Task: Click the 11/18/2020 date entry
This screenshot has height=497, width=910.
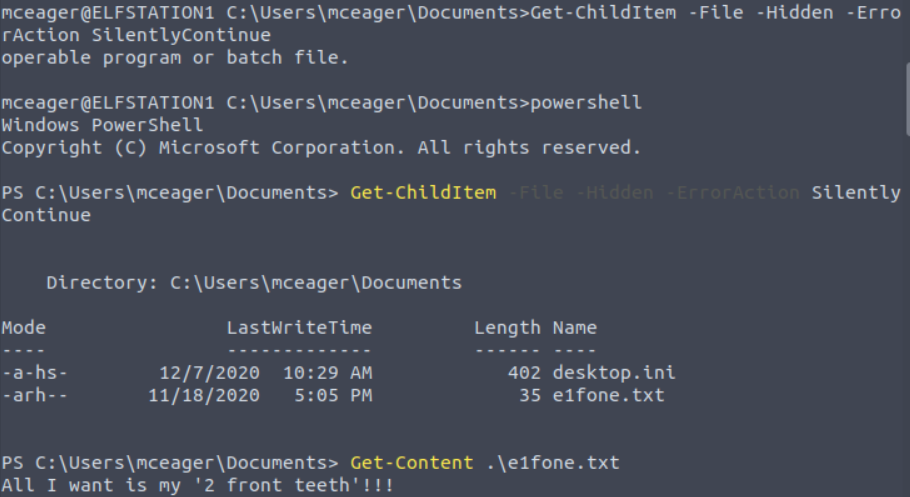Action: [204, 395]
